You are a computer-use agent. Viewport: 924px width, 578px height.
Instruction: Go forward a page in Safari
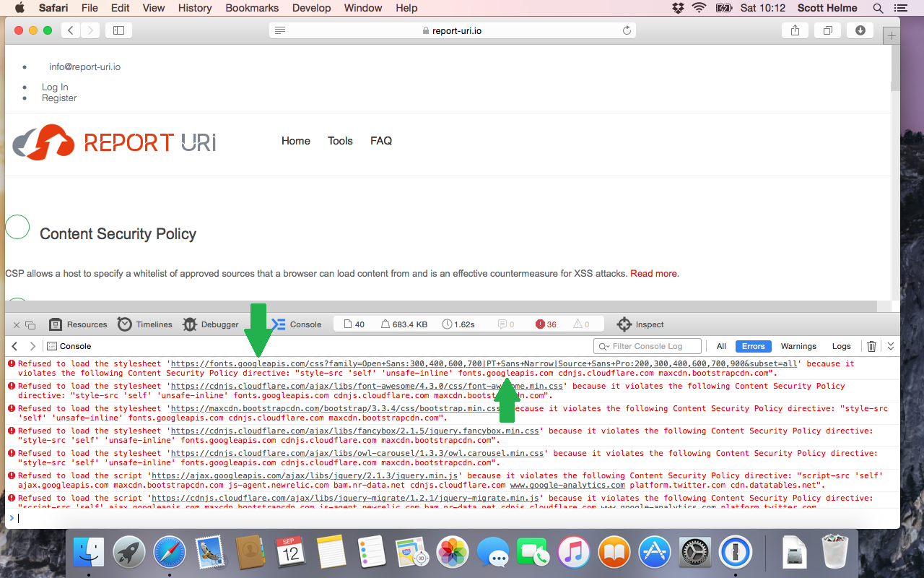point(90,30)
